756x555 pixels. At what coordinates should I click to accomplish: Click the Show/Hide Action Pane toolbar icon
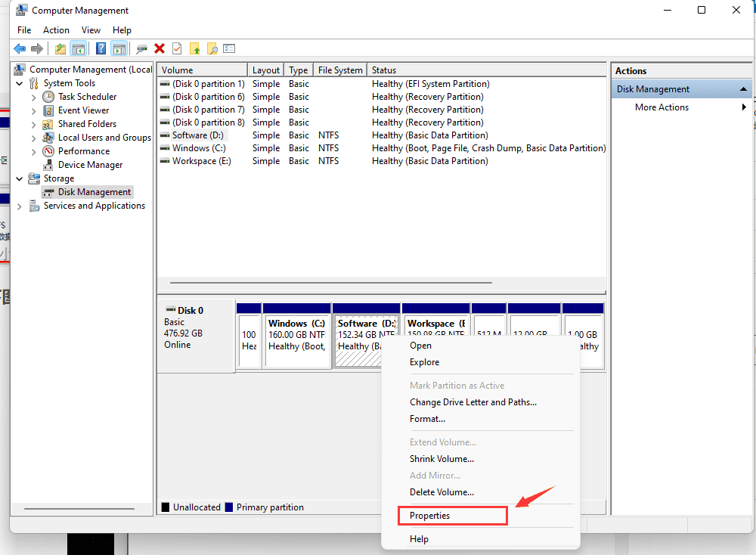(x=119, y=49)
